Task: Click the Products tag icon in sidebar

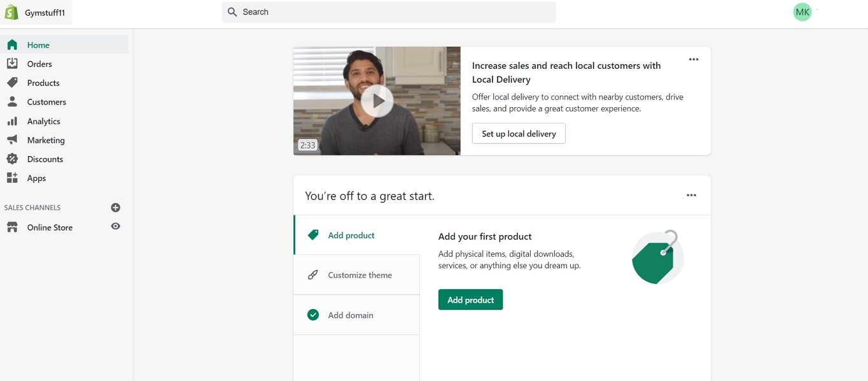Action: 12,83
